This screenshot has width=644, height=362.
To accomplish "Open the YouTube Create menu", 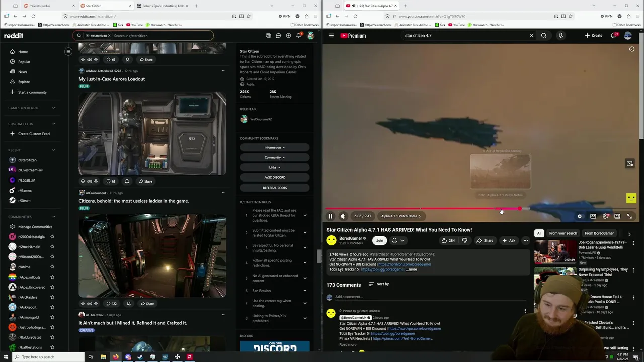I will pos(594,36).
